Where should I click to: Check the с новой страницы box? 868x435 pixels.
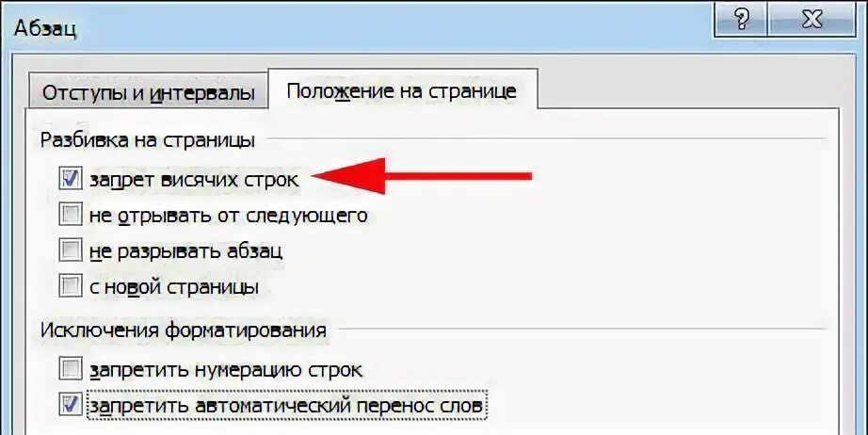coord(71,286)
